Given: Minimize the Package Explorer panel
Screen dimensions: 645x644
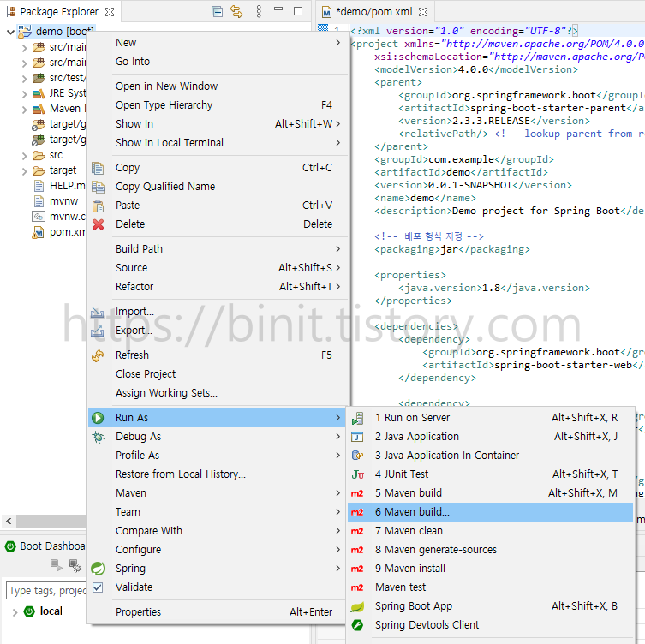Looking at the screenshot, I should coord(278,9).
